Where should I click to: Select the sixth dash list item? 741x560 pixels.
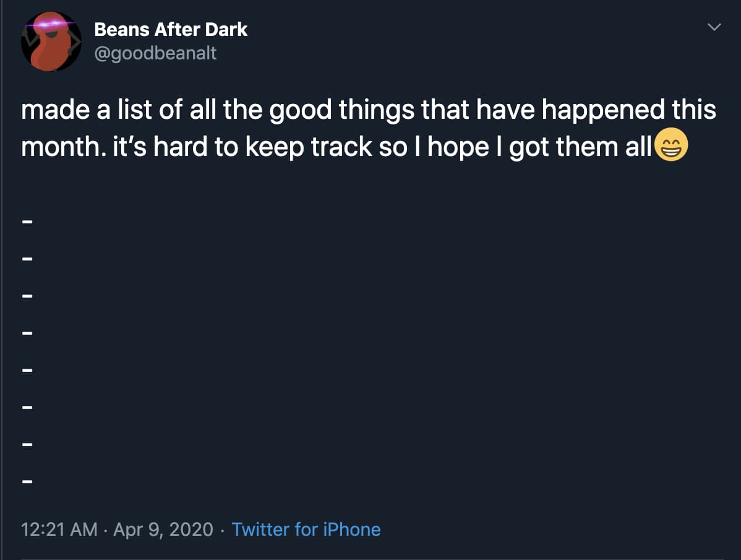27,407
